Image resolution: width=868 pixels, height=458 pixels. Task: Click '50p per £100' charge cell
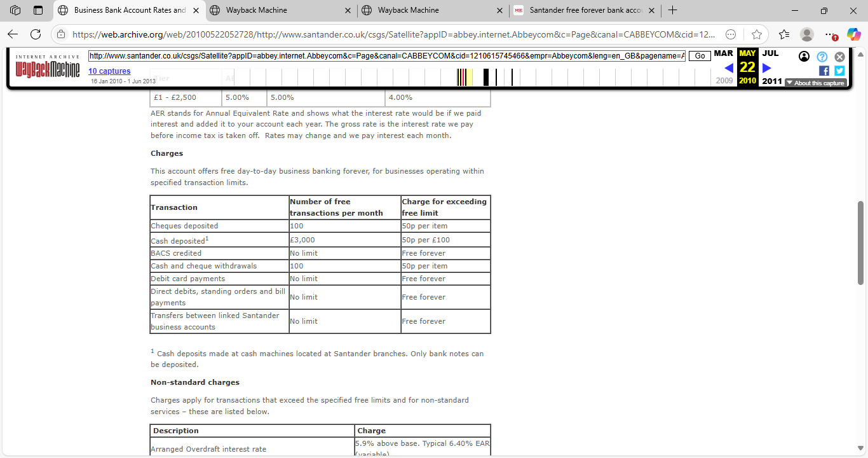[x=445, y=240]
